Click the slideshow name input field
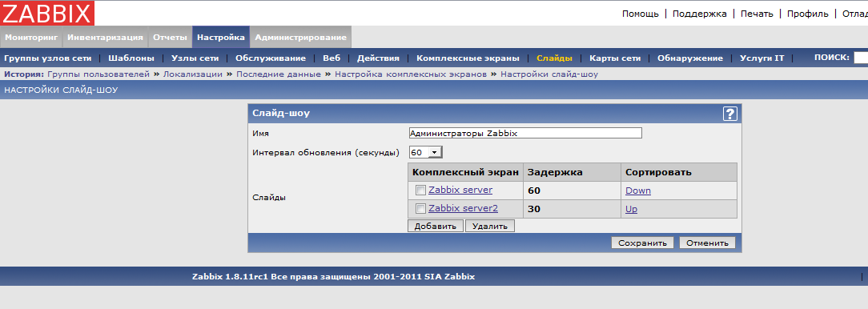This screenshot has width=868, height=309. click(x=524, y=133)
